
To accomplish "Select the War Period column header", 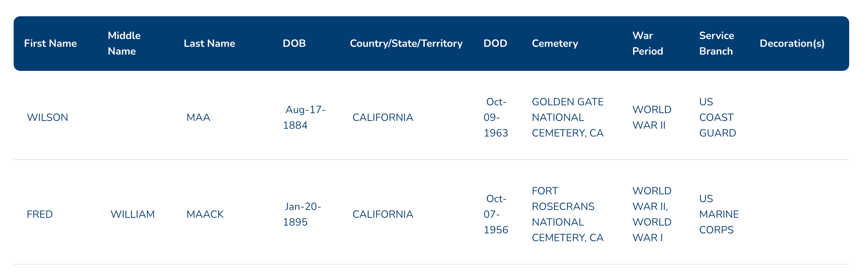I will [x=647, y=44].
